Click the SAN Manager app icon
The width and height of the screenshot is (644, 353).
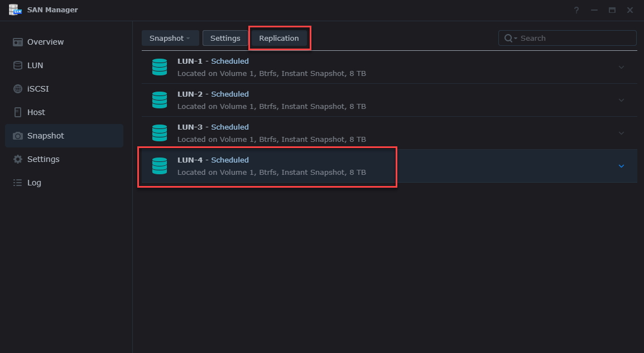(x=15, y=9)
